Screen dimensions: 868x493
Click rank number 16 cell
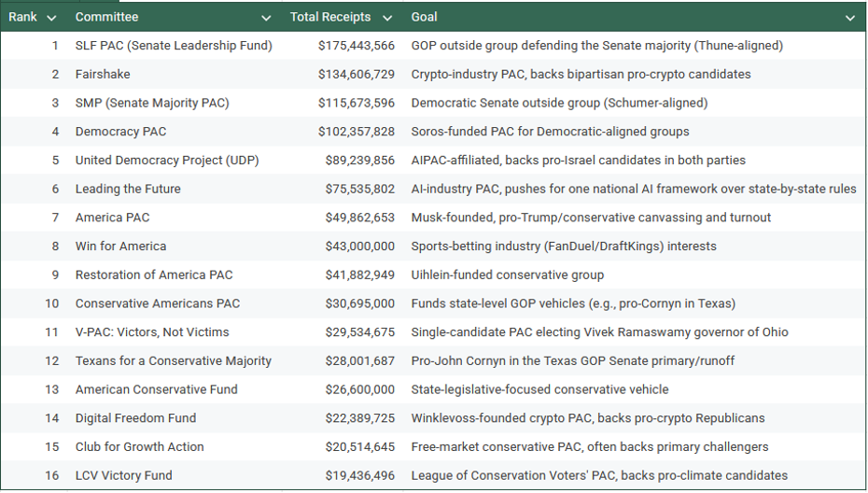(x=34, y=476)
